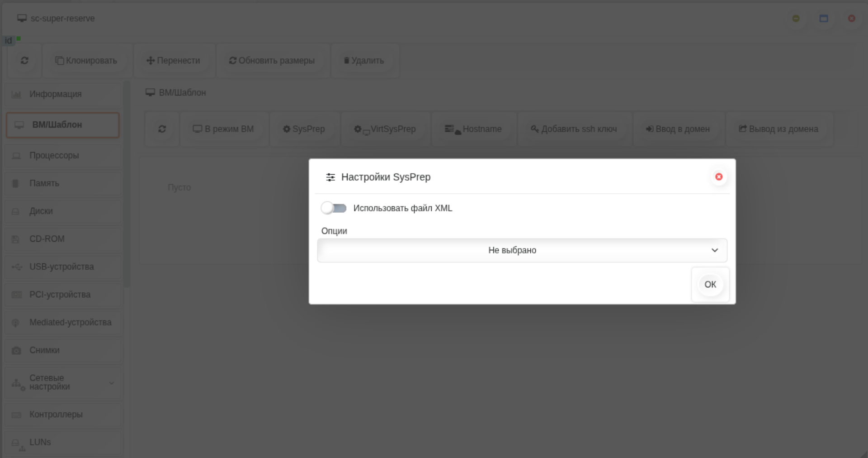The image size is (868, 458).
Task: Open Память section in sidebar
Action: (63, 183)
